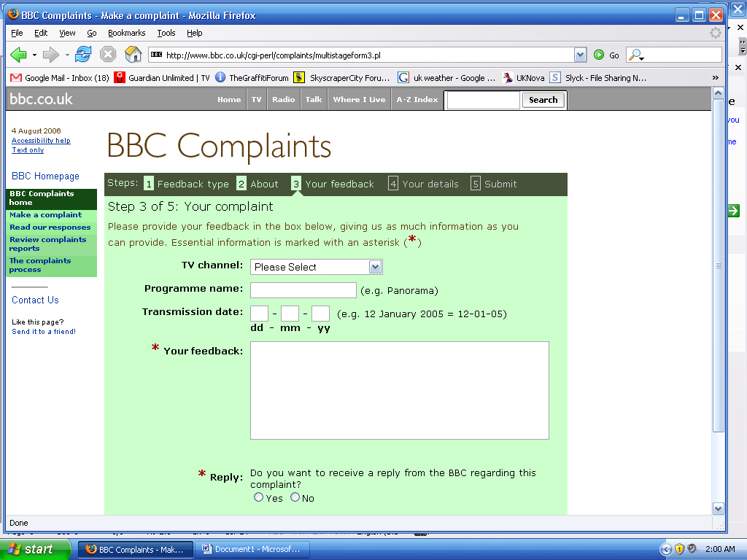Click into the Programme name field
The width and height of the screenshot is (747, 560).
[x=303, y=290]
